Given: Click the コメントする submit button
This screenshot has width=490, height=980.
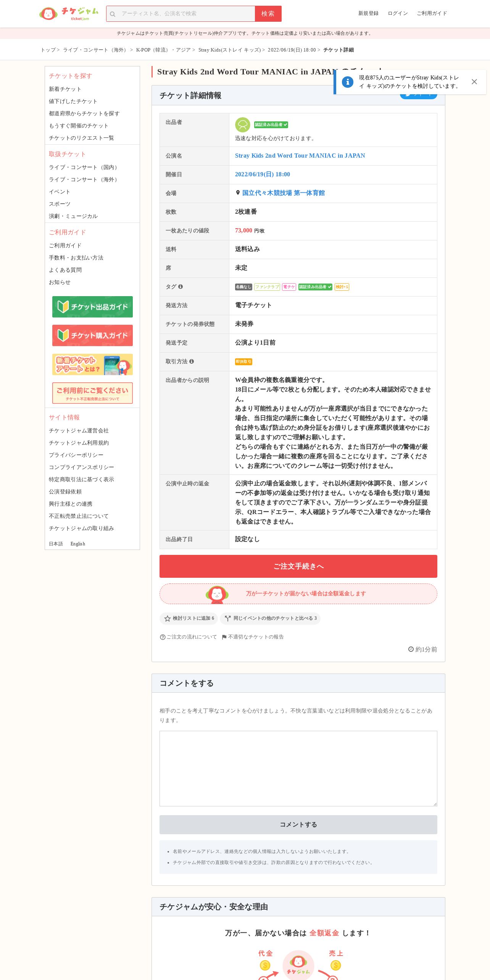Looking at the screenshot, I should coord(298,825).
